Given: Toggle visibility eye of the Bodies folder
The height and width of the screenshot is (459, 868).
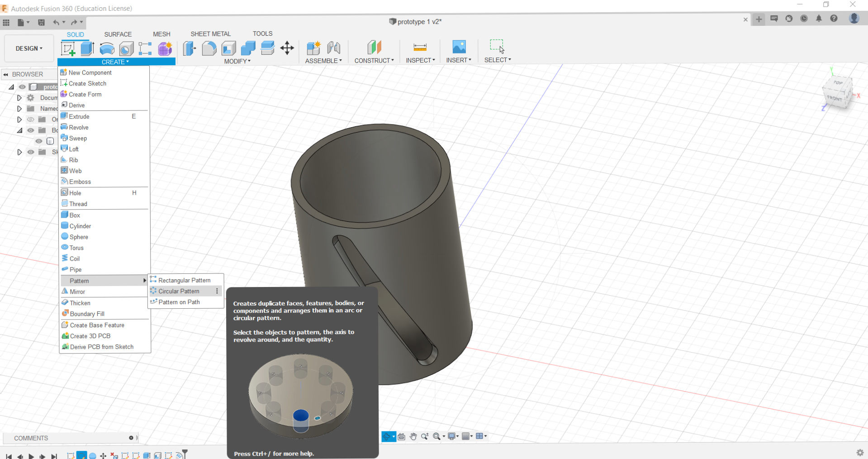Looking at the screenshot, I should tap(30, 130).
